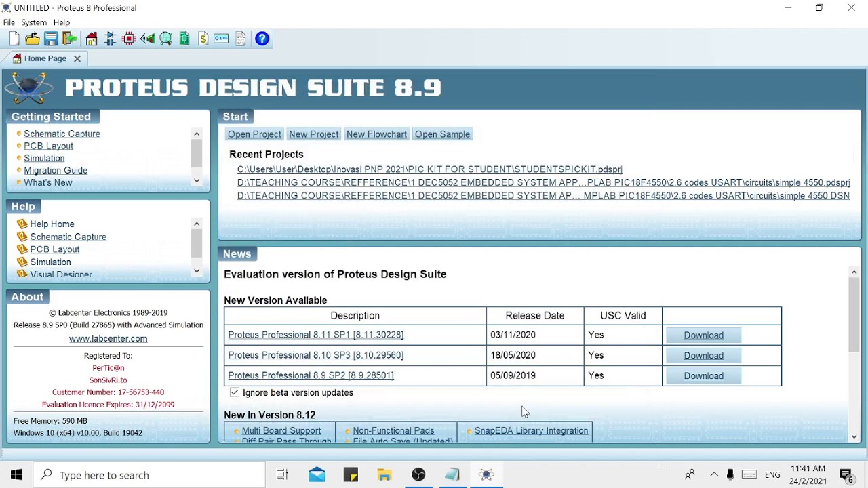Open Schematic Capture help link
Viewport: 868px width, 488px height.
tap(68, 237)
